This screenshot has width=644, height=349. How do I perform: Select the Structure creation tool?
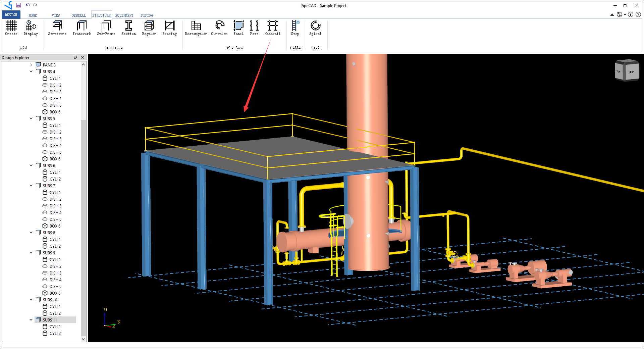click(57, 28)
